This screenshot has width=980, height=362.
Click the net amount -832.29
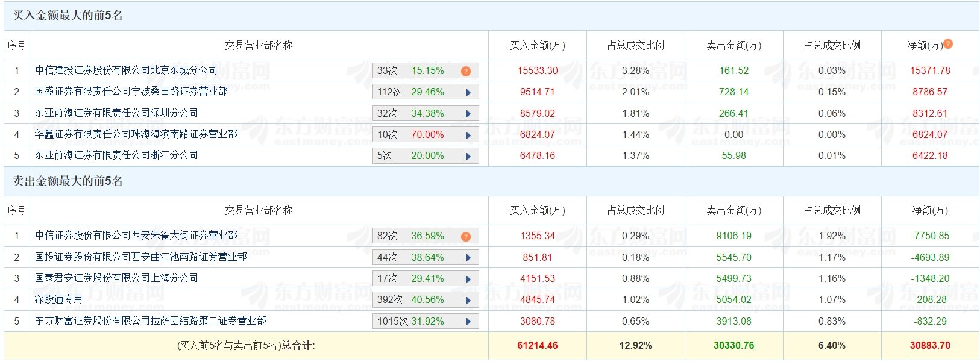point(930,321)
